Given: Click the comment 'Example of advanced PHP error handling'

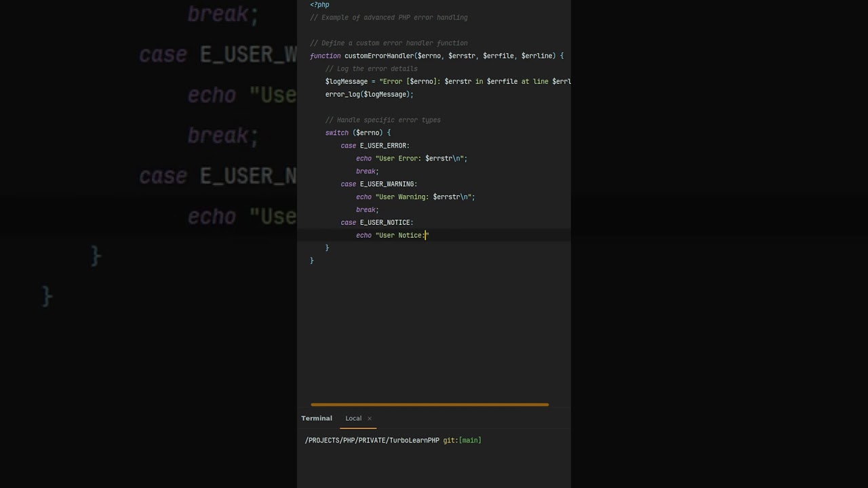Looking at the screenshot, I should tap(389, 18).
